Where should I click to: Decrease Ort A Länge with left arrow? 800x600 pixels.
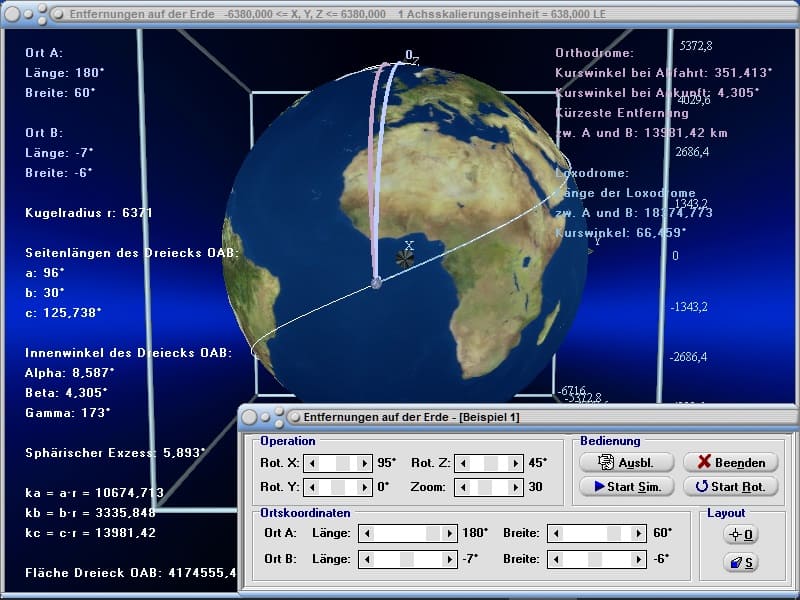tap(367, 534)
